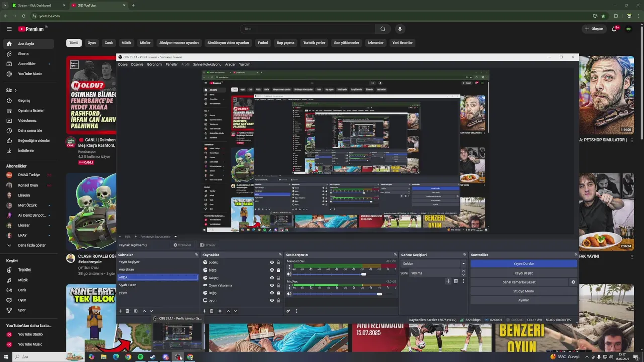Toggle visibility eye for oyun source

[x=272, y=300]
